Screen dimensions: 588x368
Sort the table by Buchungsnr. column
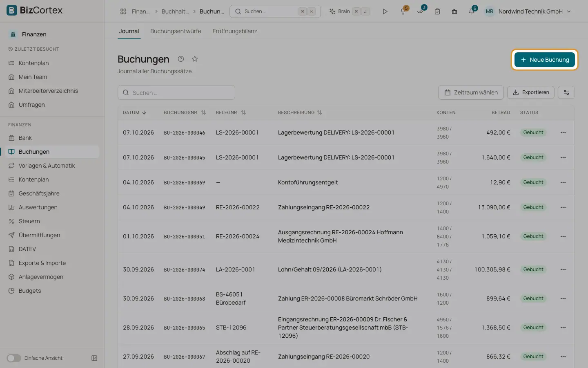tap(185, 112)
